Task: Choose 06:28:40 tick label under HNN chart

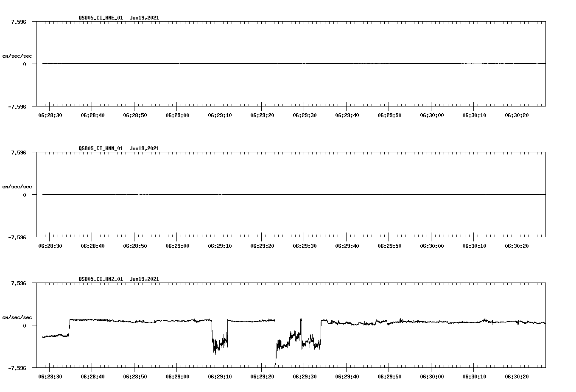Action: 92,246
